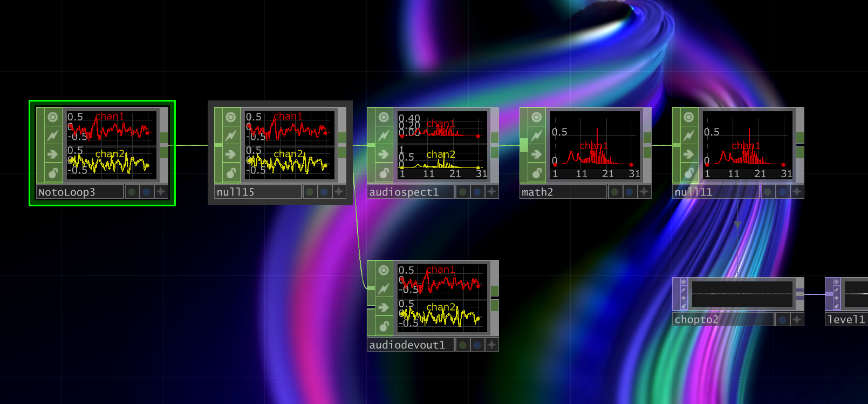The width and height of the screenshot is (868, 404).
Task: Click the blue display flag under audiospect1
Action: tap(477, 192)
